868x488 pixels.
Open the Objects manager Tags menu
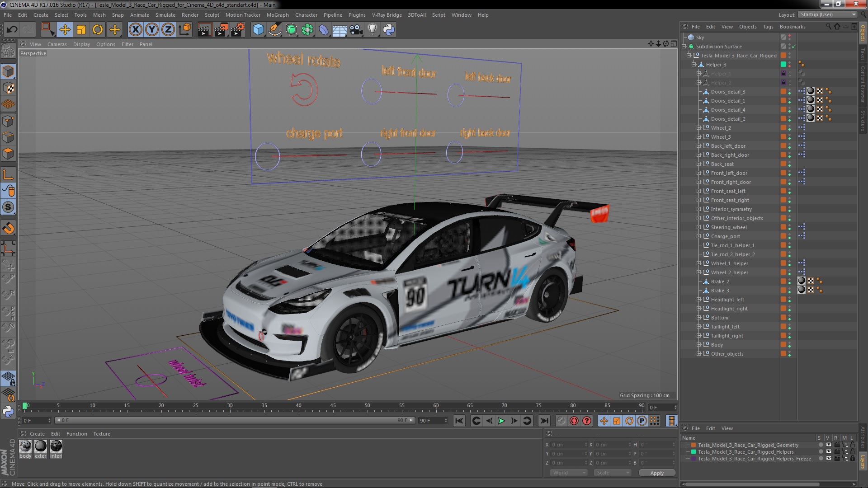tap(768, 27)
